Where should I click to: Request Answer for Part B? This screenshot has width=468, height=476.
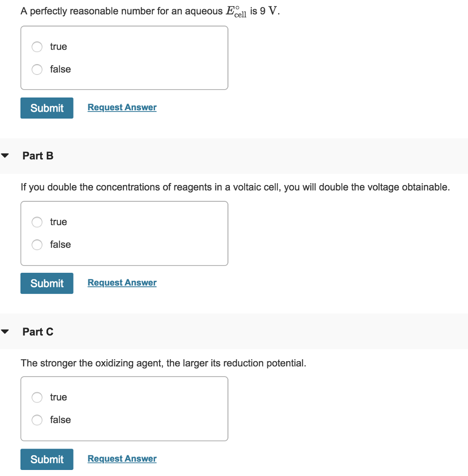[122, 283]
